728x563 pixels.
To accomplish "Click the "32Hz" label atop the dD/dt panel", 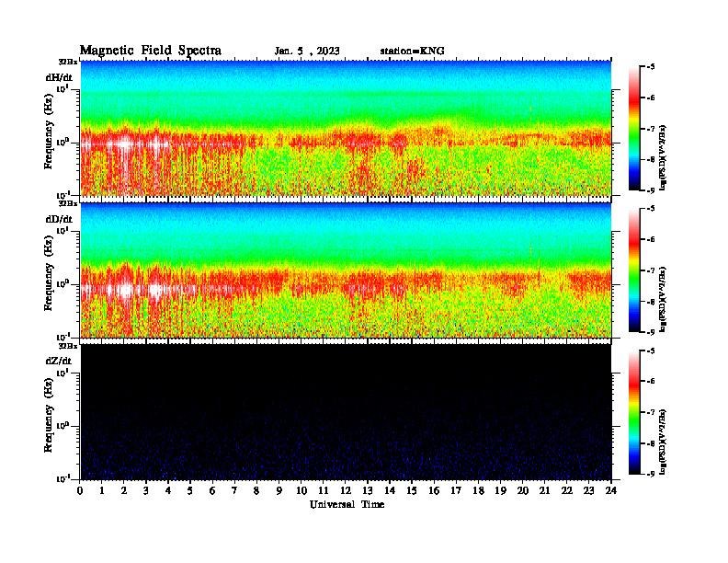I will point(68,203).
